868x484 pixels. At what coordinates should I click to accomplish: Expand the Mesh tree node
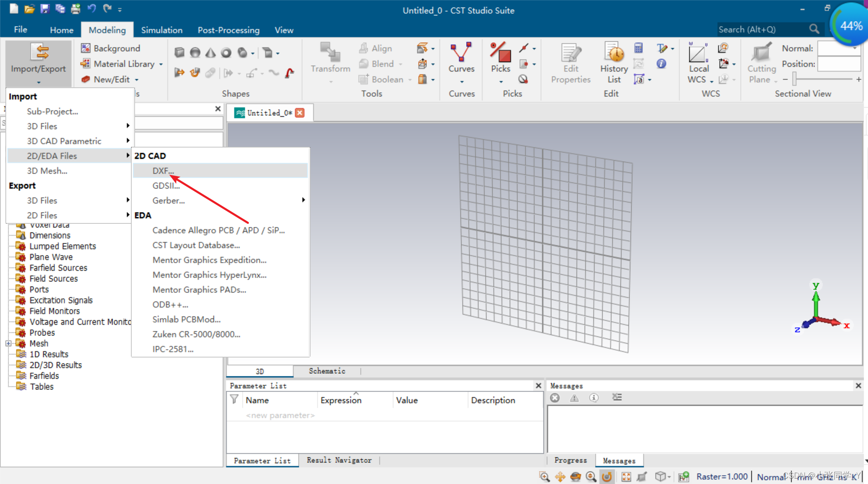click(x=8, y=344)
